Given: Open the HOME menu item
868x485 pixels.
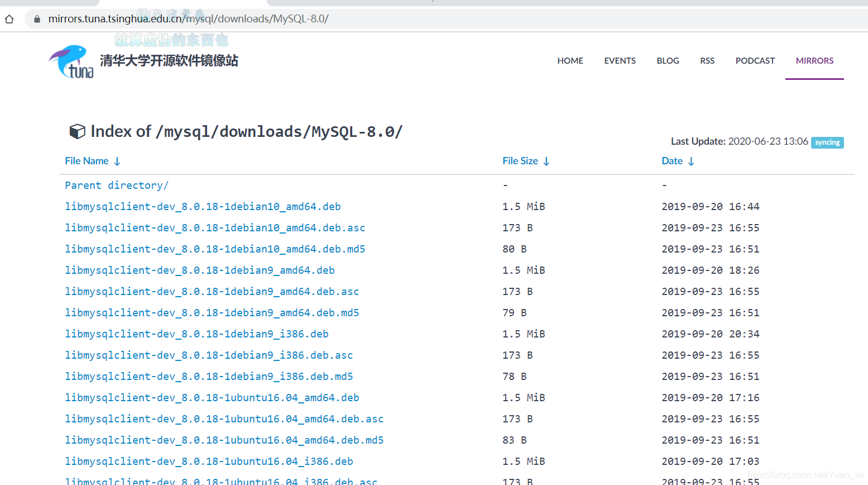Looking at the screenshot, I should 570,61.
